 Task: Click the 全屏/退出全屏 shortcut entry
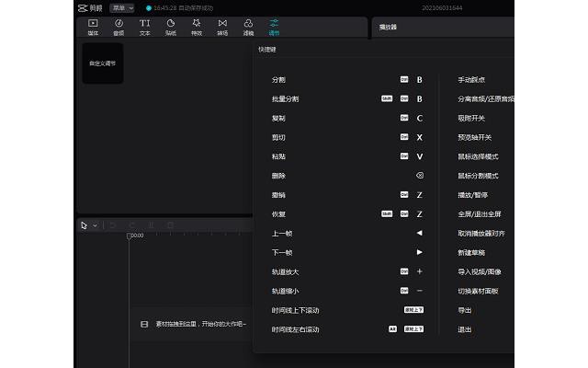(480, 214)
